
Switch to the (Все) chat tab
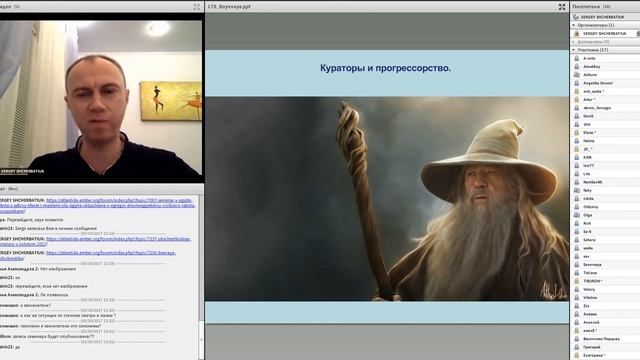pos(13,189)
